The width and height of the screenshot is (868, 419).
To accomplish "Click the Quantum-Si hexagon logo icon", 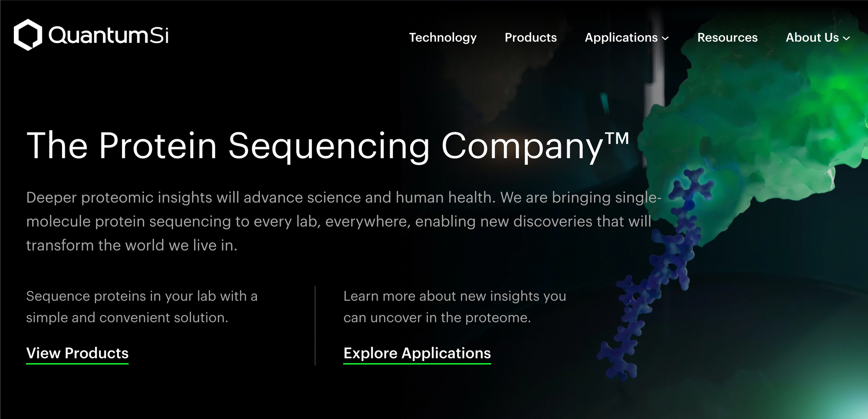I will pyautogui.click(x=28, y=35).
